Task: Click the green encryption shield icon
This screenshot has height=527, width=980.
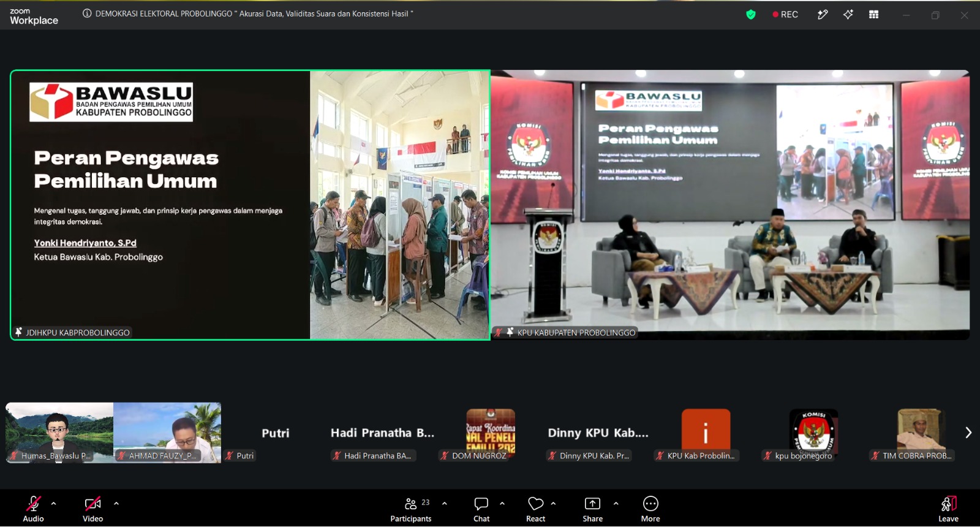Action: click(751, 14)
